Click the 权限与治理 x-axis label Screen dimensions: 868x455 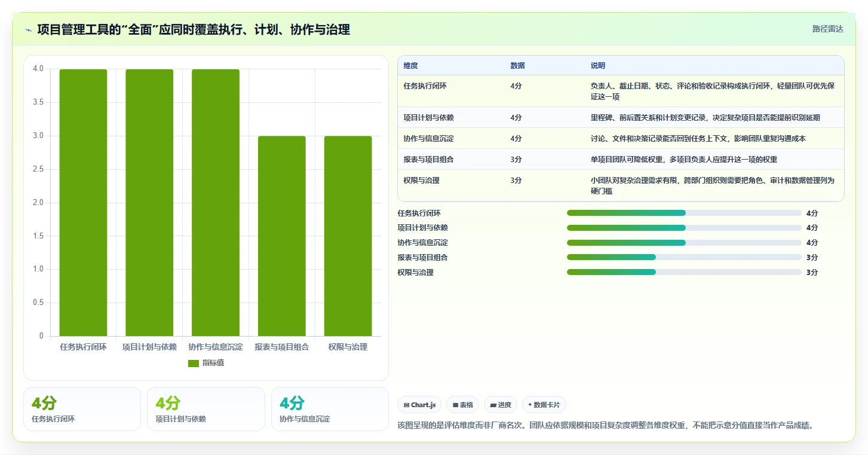[x=348, y=347]
